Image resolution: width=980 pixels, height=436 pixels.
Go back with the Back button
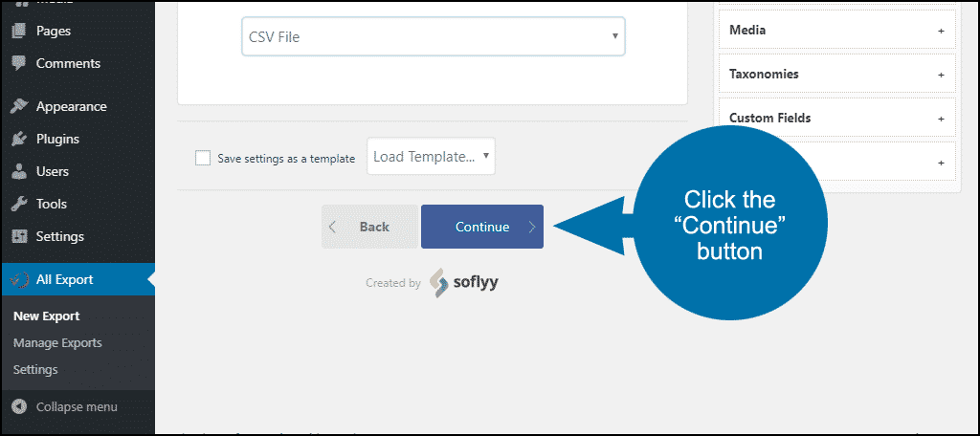[x=369, y=227]
